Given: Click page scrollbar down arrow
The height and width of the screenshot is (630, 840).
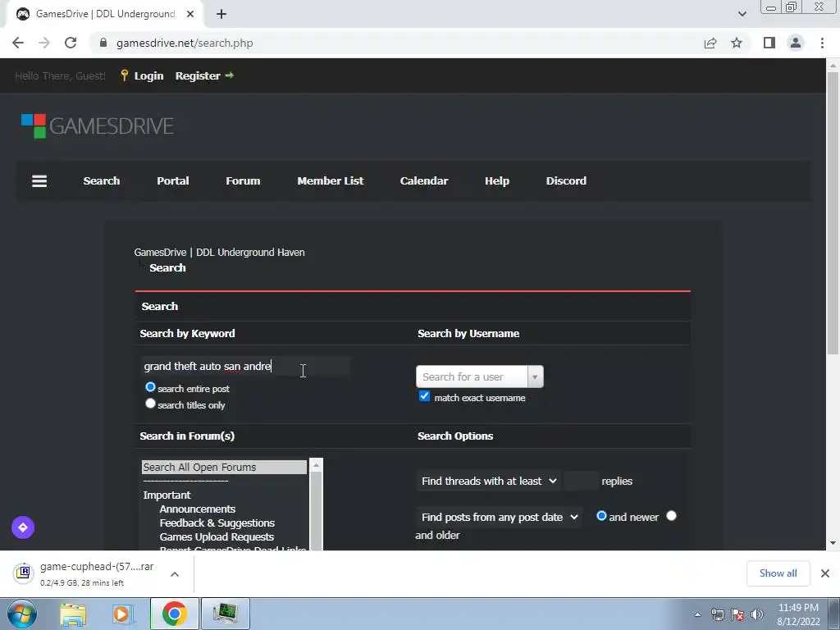Looking at the screenshot, I should click(x=833, y=543).
